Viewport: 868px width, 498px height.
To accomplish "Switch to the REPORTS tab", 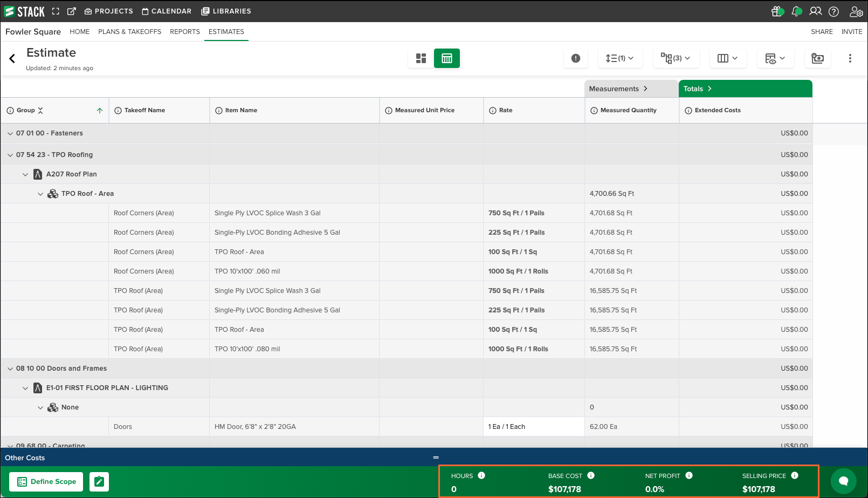I will [x=185, y=31].
